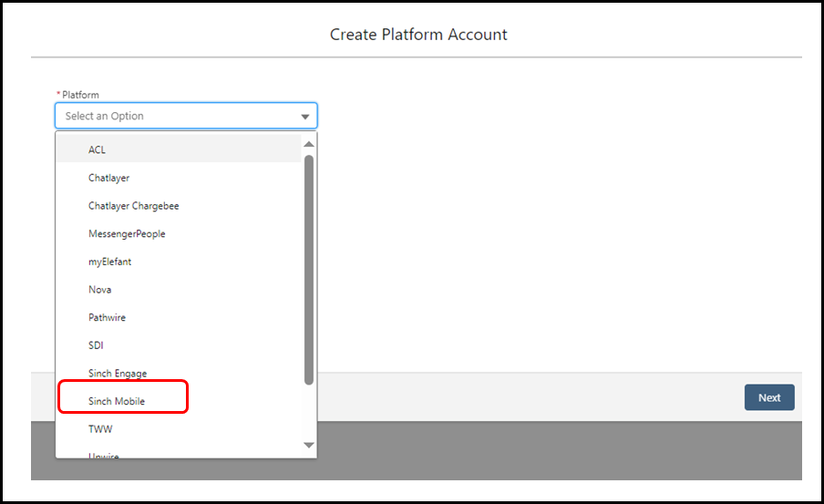The image size is (824, 504).
Task: Click the Next button
Action: (768, 397)
